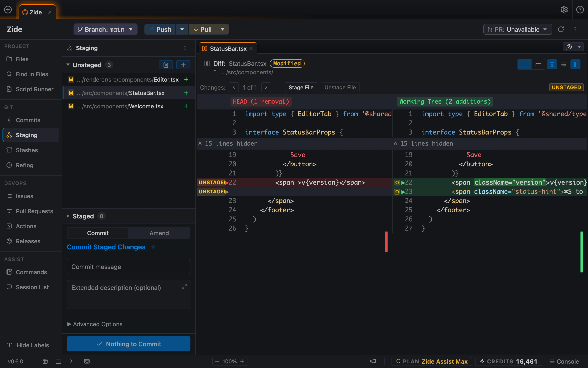This screenshot has height=368, width=588.
Task: Collapse the Unstaged section
Action: tap(68, 65)
